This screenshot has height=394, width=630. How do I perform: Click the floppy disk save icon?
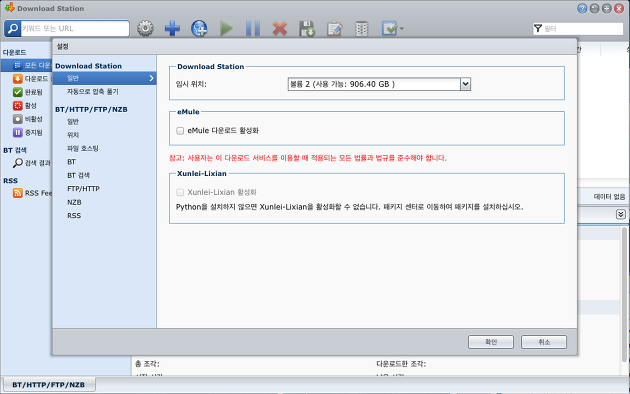[x=307, y=29]
